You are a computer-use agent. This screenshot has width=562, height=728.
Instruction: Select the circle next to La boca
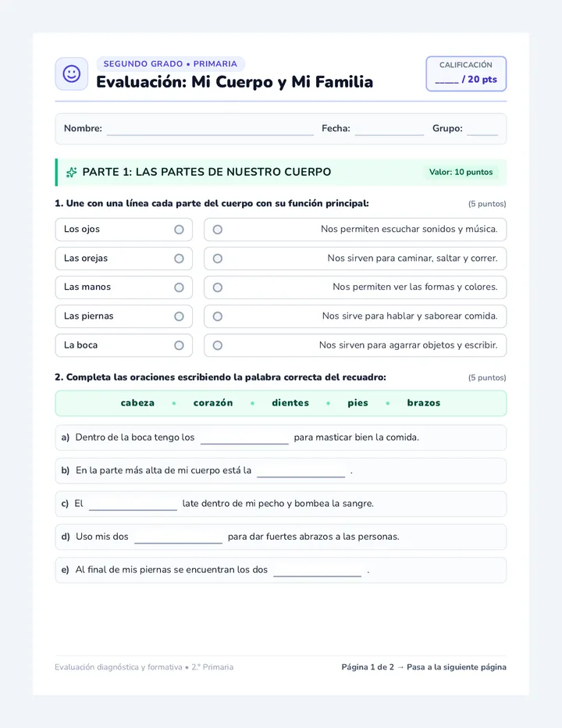(x=179, y=345)
